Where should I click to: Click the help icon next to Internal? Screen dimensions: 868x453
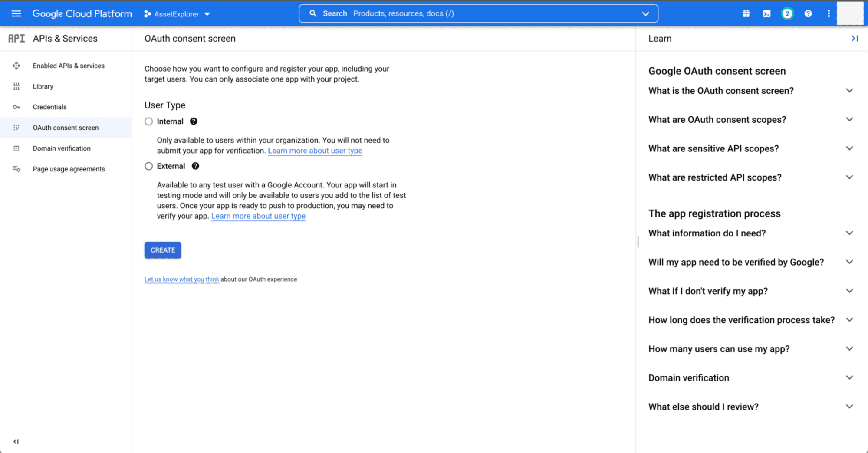tap(194, 121)
